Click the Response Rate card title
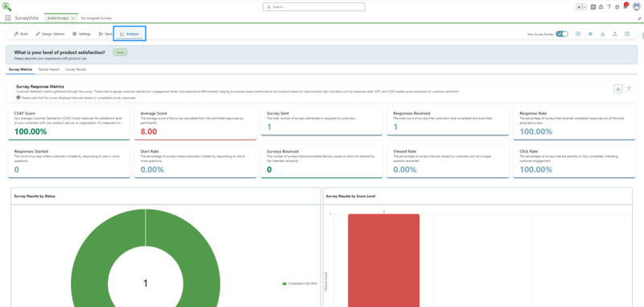Screen dimensions: 644x307 click(533, 113)
